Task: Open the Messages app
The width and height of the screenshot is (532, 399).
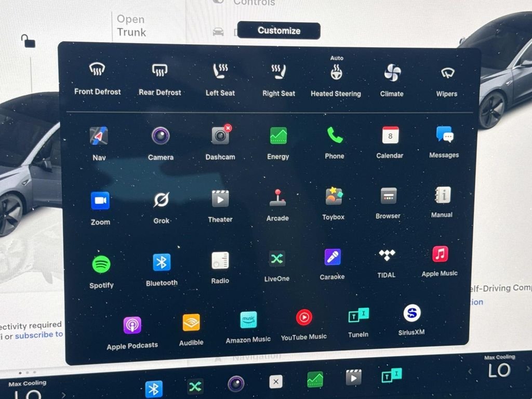Action: (444, 141)
